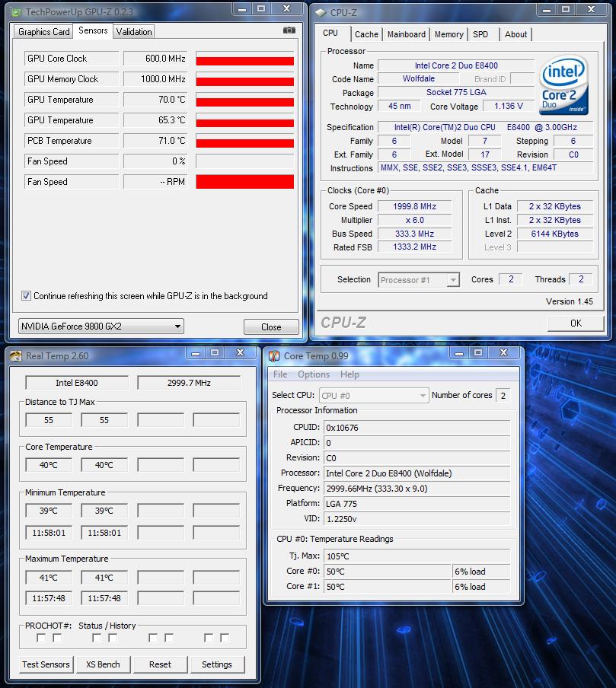Screen dimensions: 616x688
Task: Click the Tj. Max 105°C field
Action: coord(417,556)
